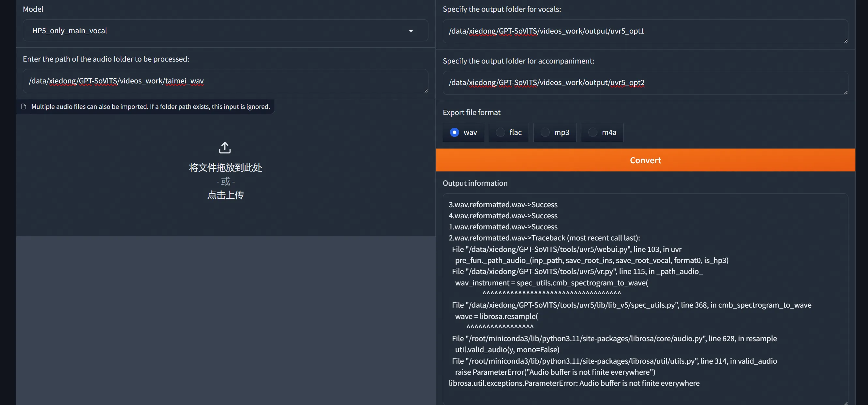Screen dimensions: 868x405
Task: Click resize handle of Output information box
Action: coord(846,403)
